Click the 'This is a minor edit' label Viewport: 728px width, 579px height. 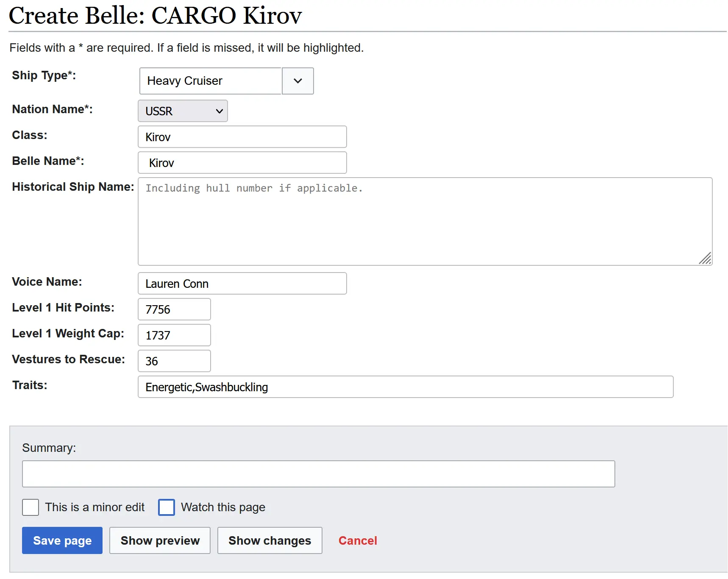[95, 507]
